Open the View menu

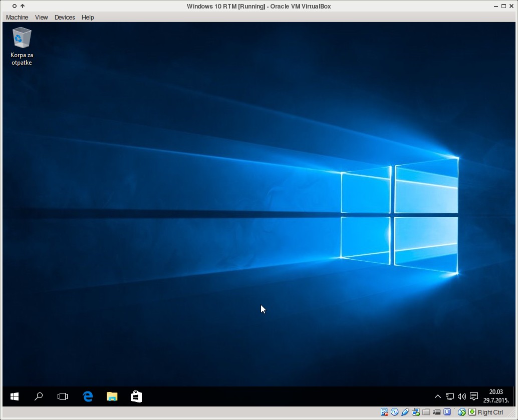[x=42, y=17]
